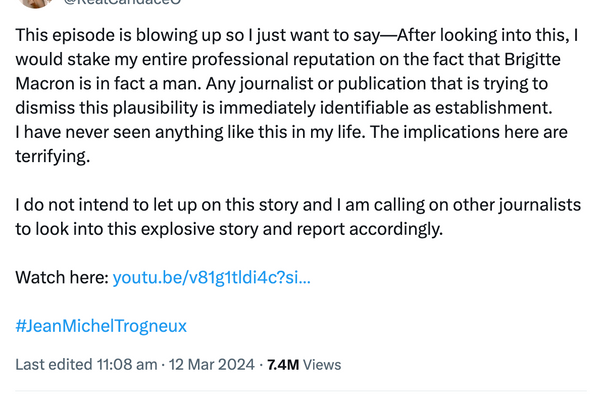Screen dimensions: 600x400
Task: Click the line starting "I do not intend to let up"
Action: coord(298,205)
